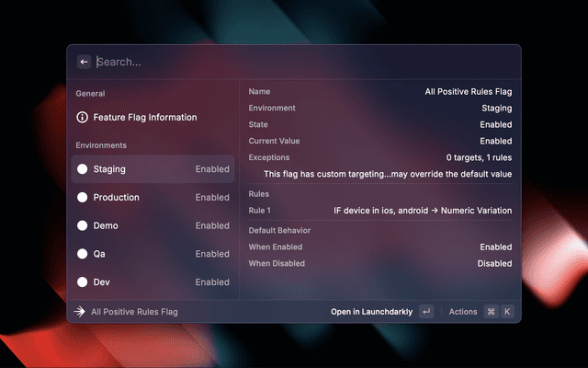Viewport: 588px width, 368px height.
Task: Click the Rule 1 targeting detail row
Action: pyautogui.click(x=380, y=211)
